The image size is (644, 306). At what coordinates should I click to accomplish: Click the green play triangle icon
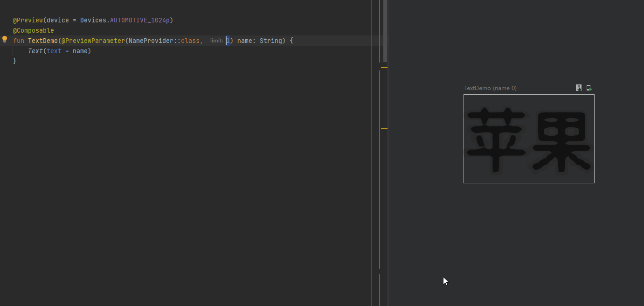coord(590,89)
